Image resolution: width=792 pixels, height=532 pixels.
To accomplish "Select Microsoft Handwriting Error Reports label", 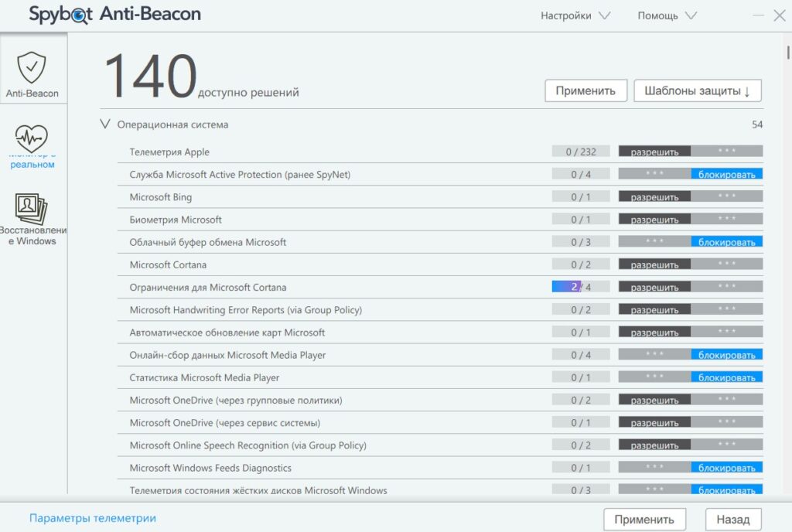I will (245, 310).
